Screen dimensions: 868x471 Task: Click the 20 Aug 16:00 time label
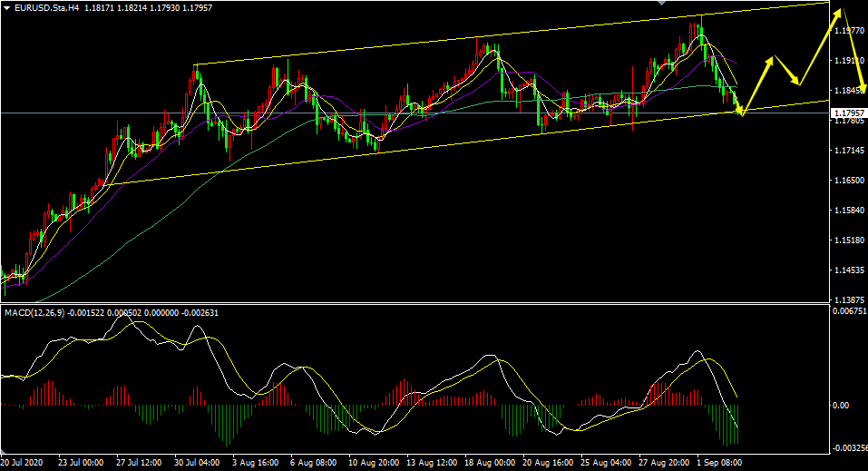pos(548,463)
